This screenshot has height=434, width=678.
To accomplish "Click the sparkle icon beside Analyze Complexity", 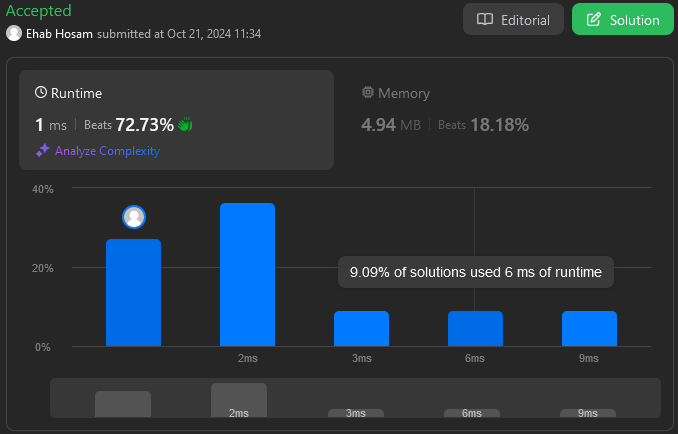I will 42,151.
